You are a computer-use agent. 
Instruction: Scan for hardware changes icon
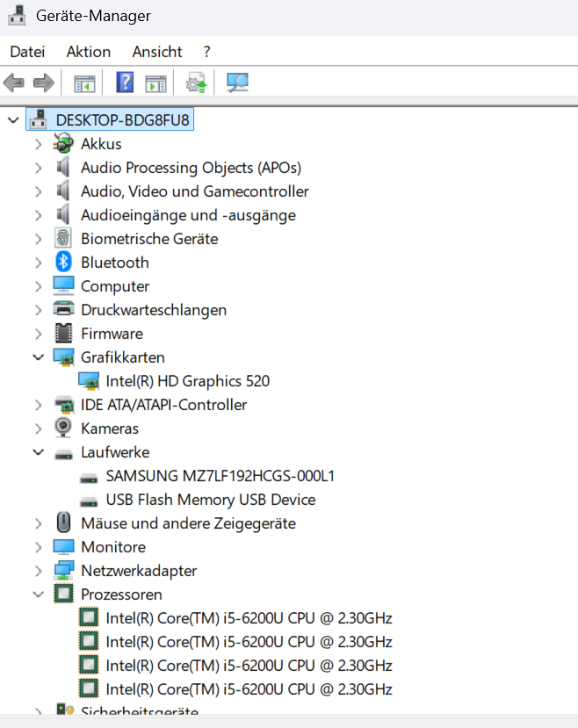[237, 83]
